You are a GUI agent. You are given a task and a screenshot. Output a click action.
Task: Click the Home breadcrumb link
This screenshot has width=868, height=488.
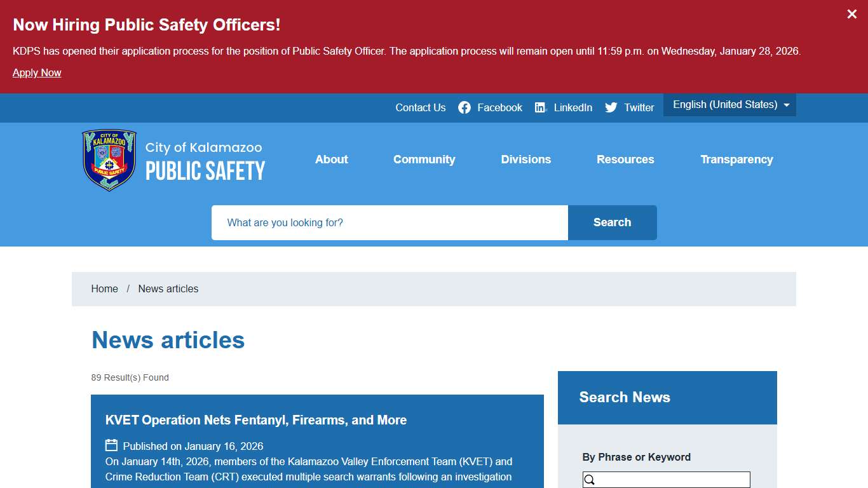(x=104, y=288)
